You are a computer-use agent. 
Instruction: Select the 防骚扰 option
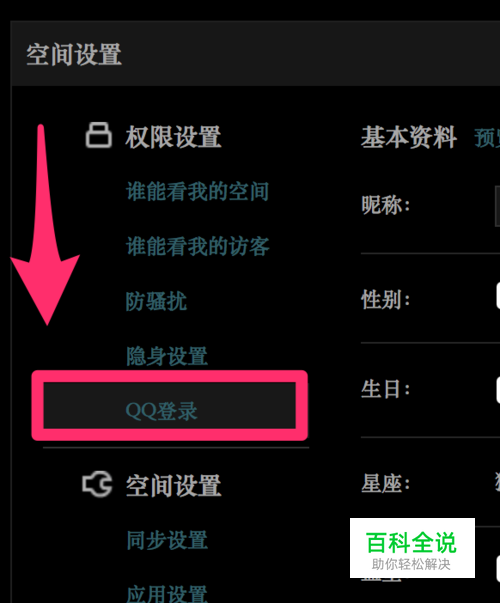[x=156, y=301]
